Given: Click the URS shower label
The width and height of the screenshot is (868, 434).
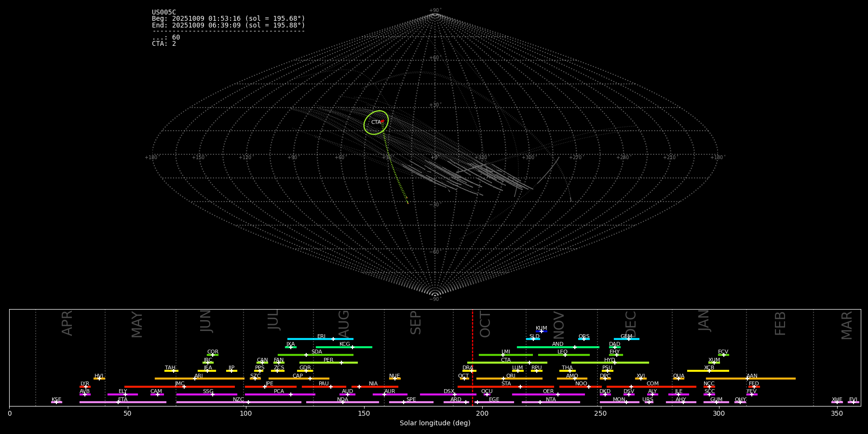Looking at the screenshot, I should point(648,400).
